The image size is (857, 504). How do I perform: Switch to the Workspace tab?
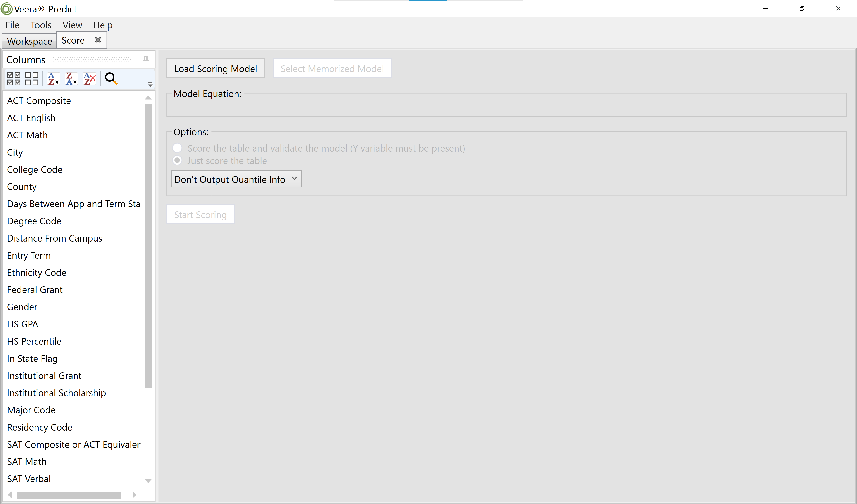click(30, 41)
